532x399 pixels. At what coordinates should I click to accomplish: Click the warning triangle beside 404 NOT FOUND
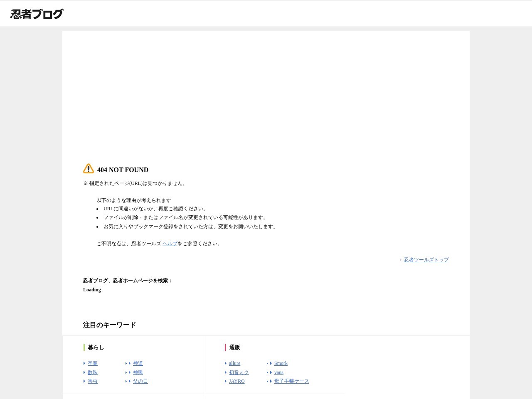[89, 168]
